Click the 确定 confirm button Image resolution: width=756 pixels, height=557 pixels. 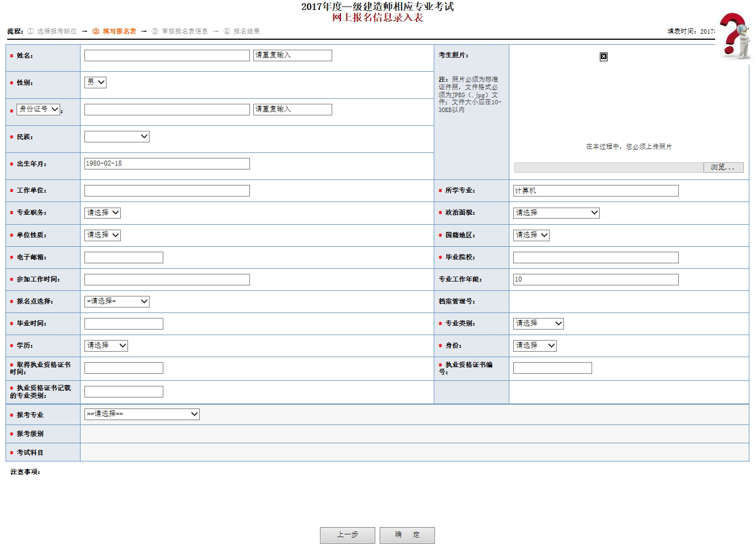pyautogui.click(x=407, y=535)
